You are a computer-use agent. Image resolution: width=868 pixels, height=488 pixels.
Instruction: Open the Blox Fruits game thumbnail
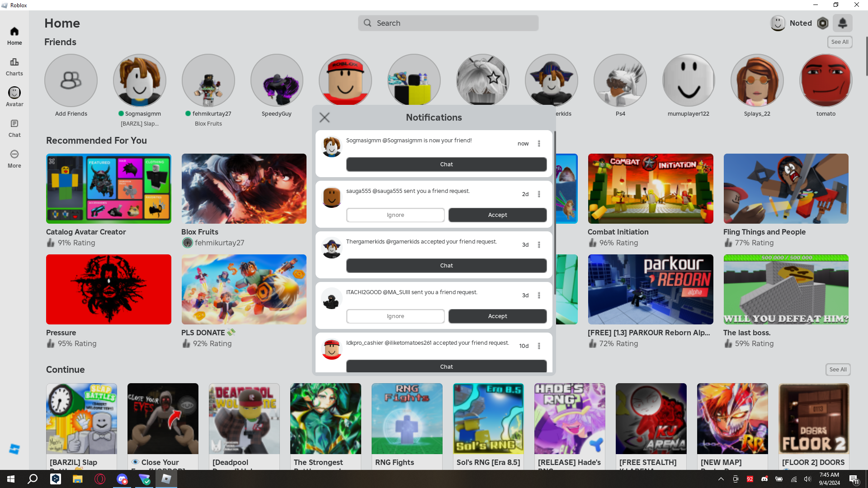click(x=244, y=188)
